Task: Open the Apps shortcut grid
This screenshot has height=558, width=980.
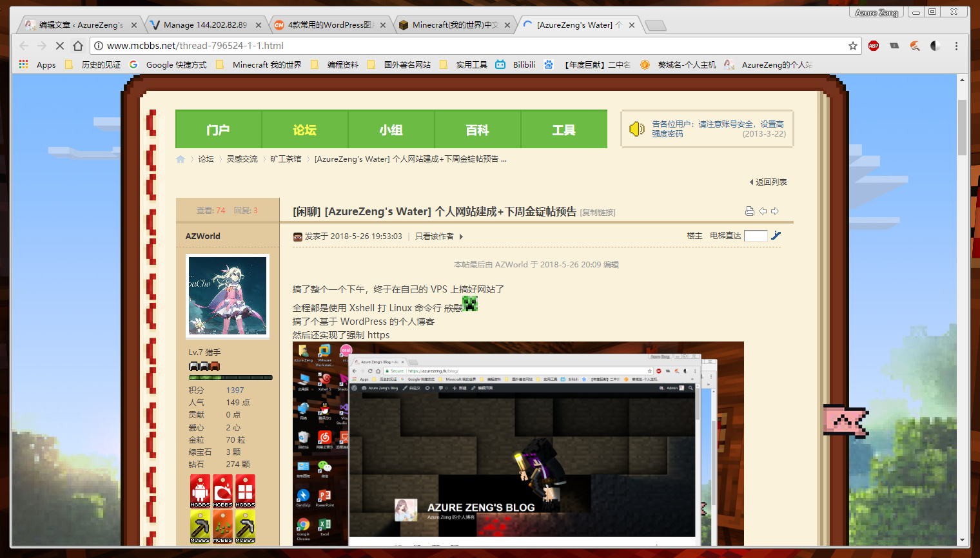Action: tap(37, 64)
